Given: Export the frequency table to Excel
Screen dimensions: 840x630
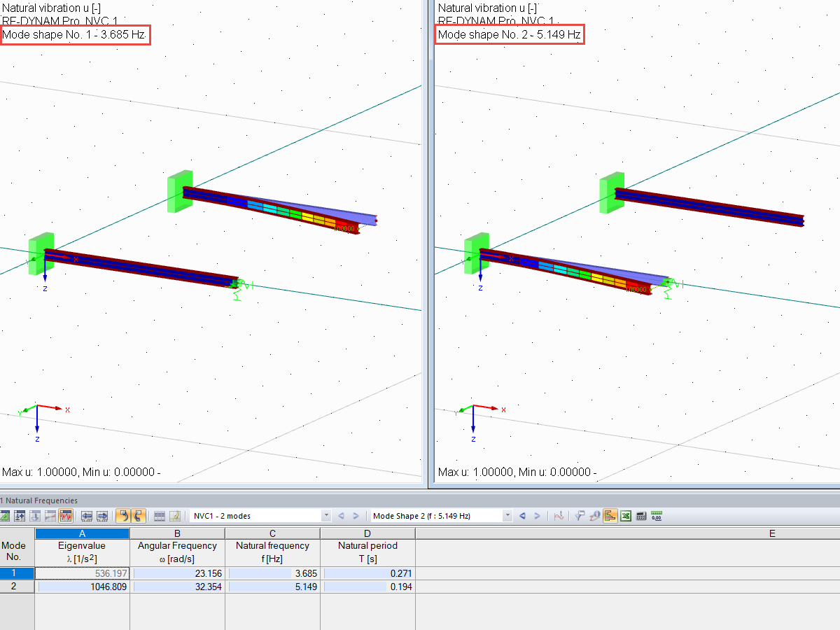Looking at the screenshot, I should pyautogui.click(x=626, y=516).
